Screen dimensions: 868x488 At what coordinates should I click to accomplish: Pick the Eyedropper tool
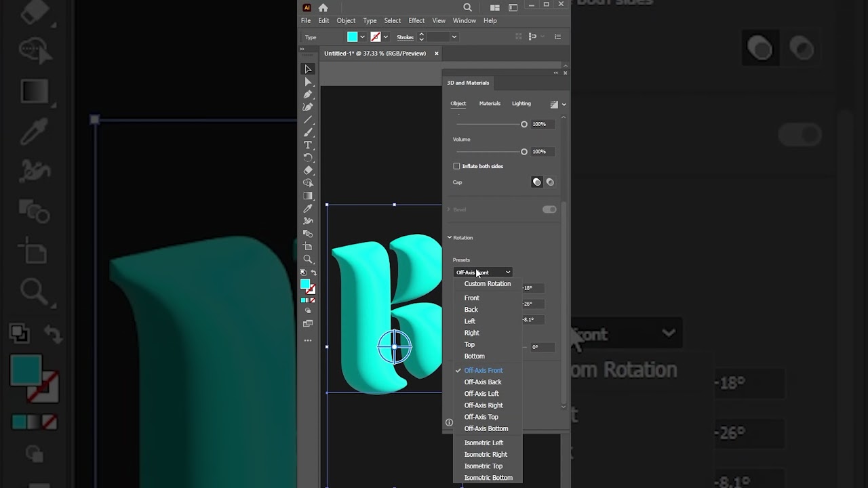[x=308, y=208]
